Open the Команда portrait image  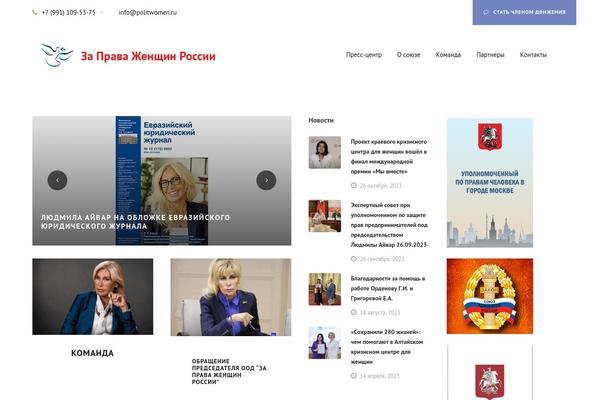click(93, 297)
